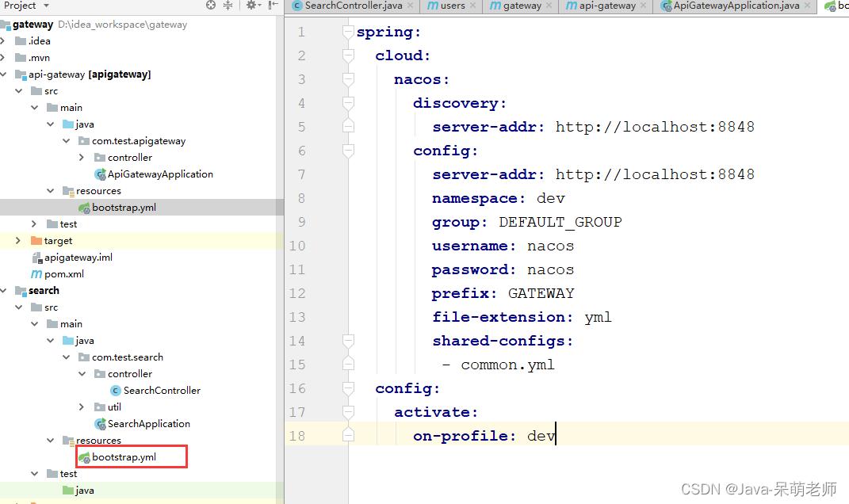Open ApiGatewayApplication class in project tree
Image resolution: width=849 pixels, height=504 pixels.
coord(159,174)
